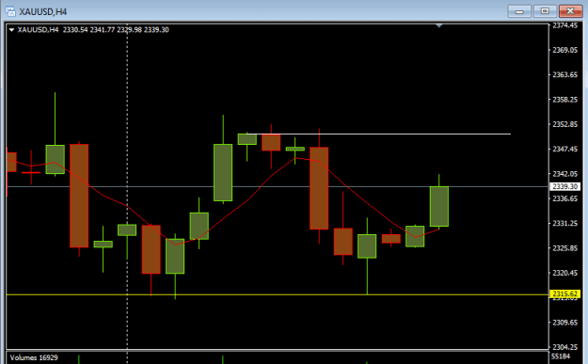588x364 pixels.
Task: Click the 2325.85 price scale value
Action: tap(564, 247)
